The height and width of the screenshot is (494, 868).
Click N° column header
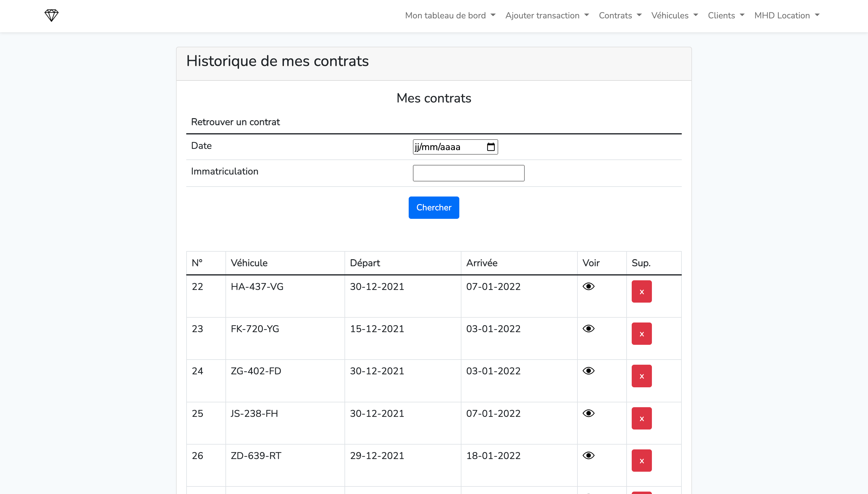pyautogui.click(x=206, y=263)
